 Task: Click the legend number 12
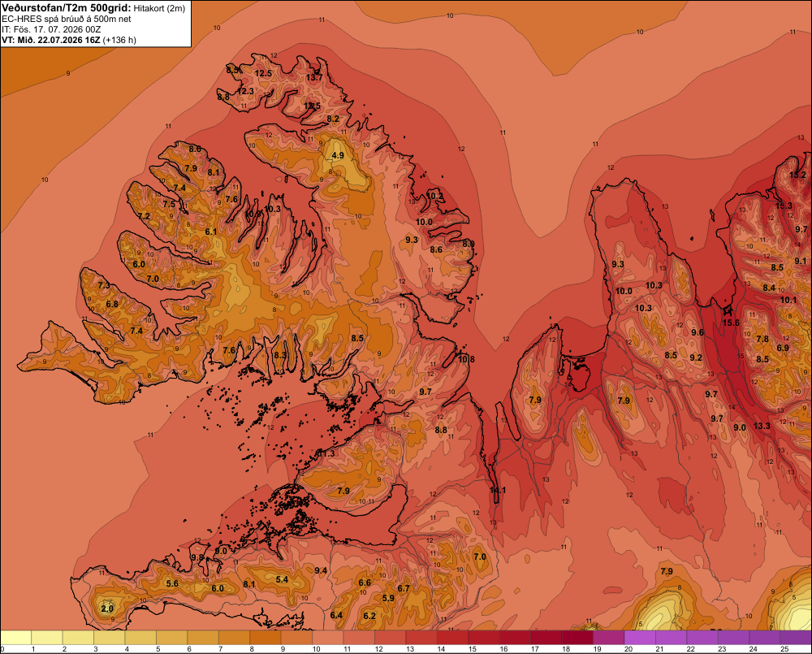[x=378, y=649]
